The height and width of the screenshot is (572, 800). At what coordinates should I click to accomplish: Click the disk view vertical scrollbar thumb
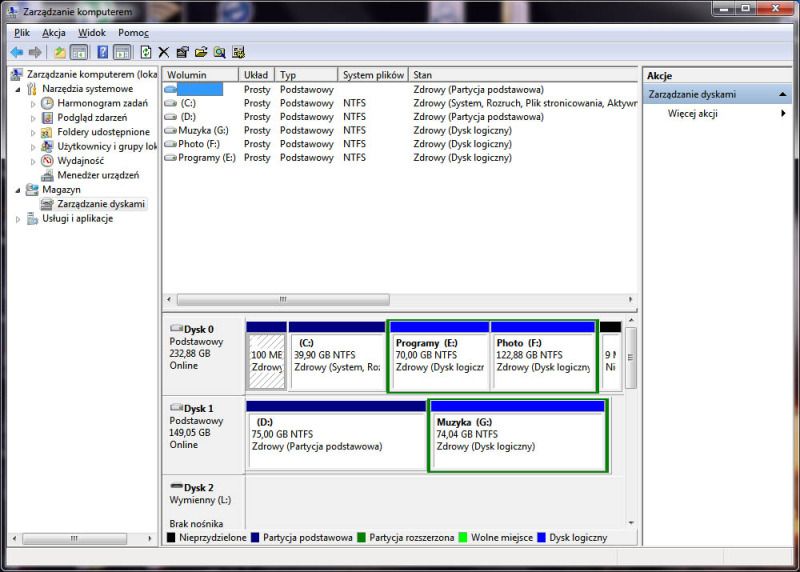631,358
